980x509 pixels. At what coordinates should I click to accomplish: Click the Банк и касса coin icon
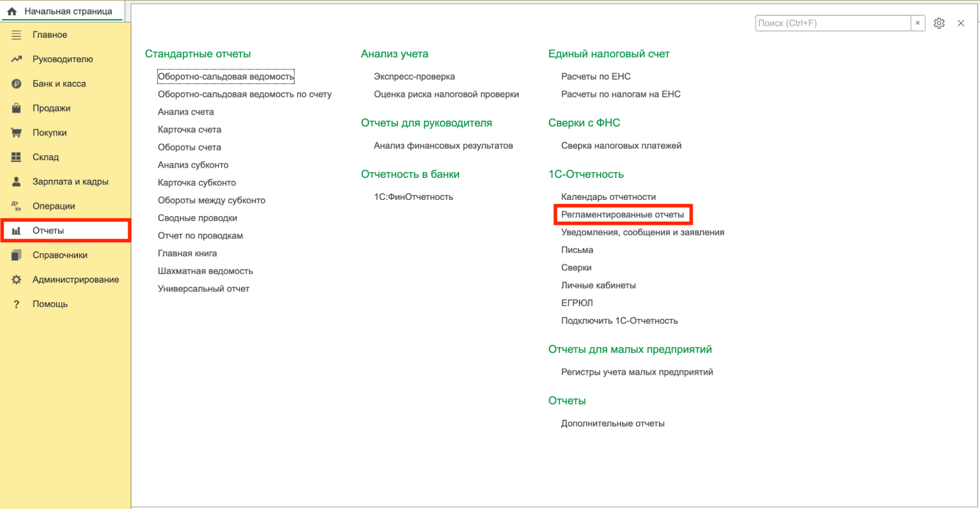[x=16, y=84]
